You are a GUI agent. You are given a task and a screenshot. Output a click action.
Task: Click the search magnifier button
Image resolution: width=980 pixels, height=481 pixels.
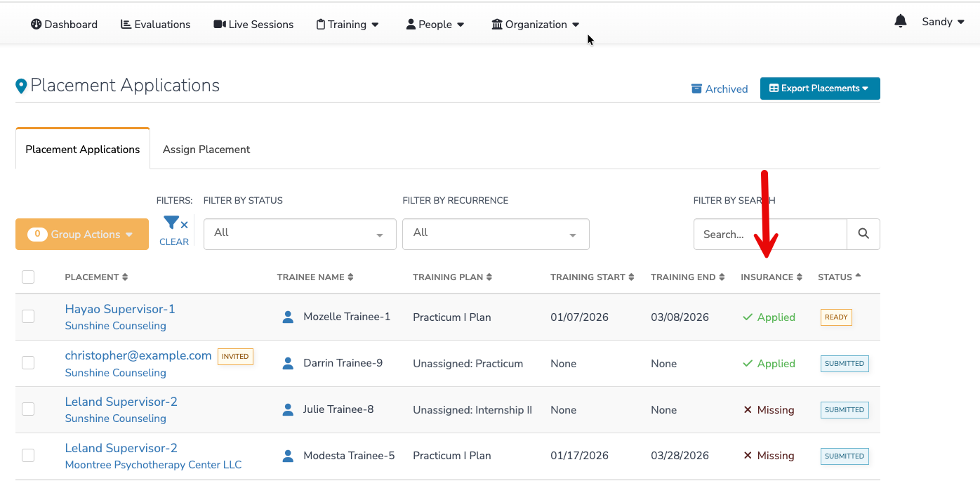point(863,235)
